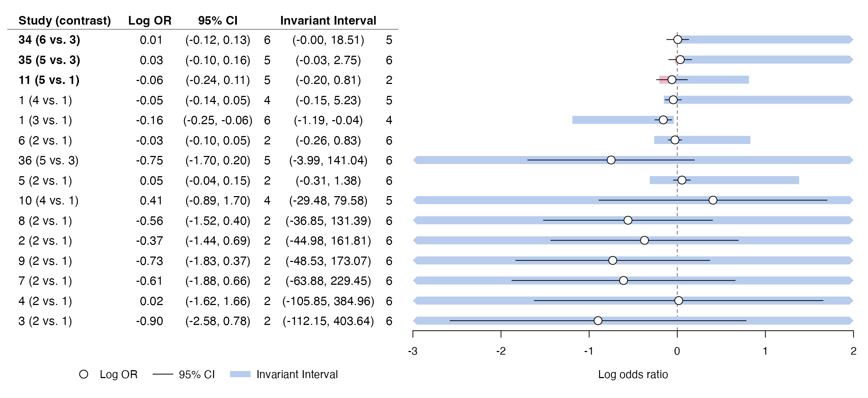Click the axis tick label 2
The image size is (868, 398).
[854, 351]
